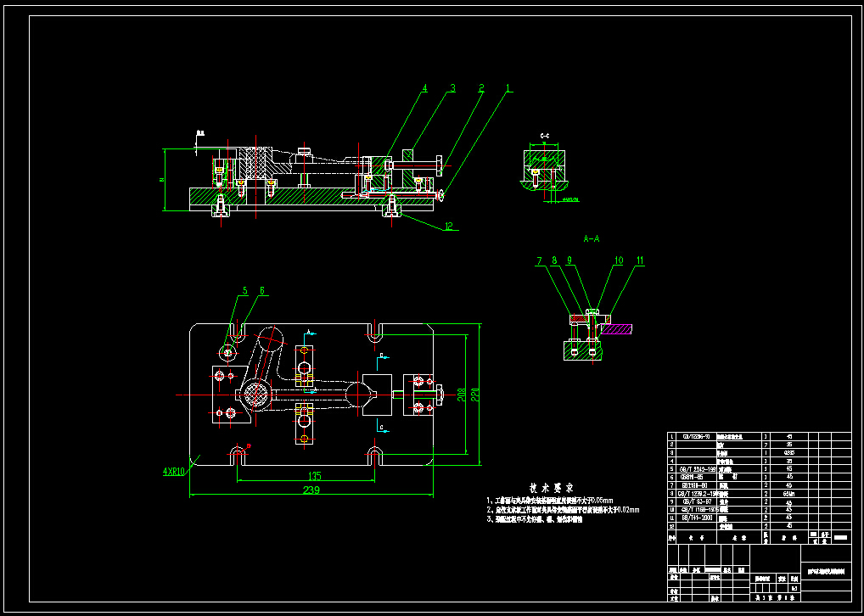This screenshot has height=616, width=864.
Task: Select the GB/T 1239.2 standard cell in row 8
Action: (695, 494)
